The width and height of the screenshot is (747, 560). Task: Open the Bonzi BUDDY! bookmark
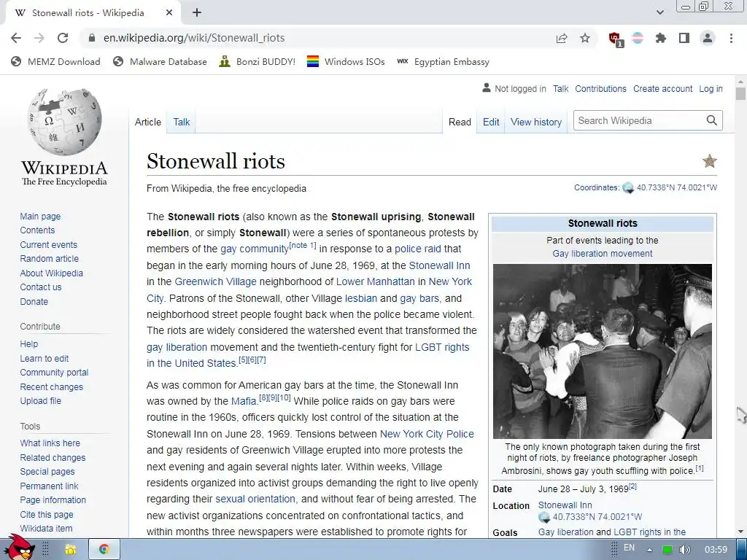point(258,61)
